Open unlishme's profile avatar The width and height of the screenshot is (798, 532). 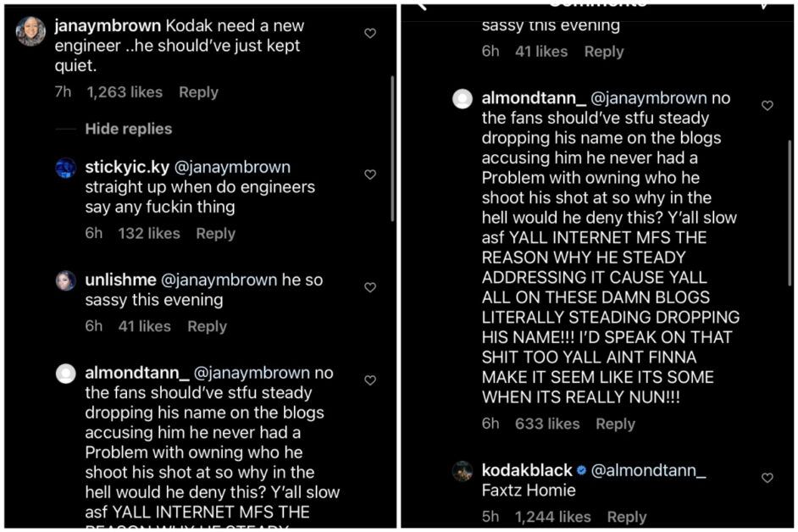point(65,280)
